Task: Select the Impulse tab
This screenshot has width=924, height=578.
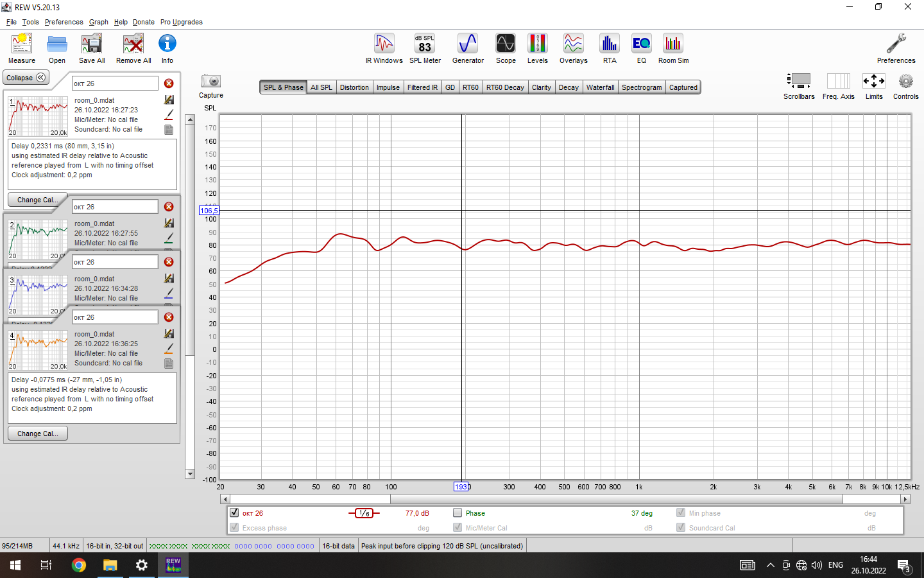Action: [388, 87]
